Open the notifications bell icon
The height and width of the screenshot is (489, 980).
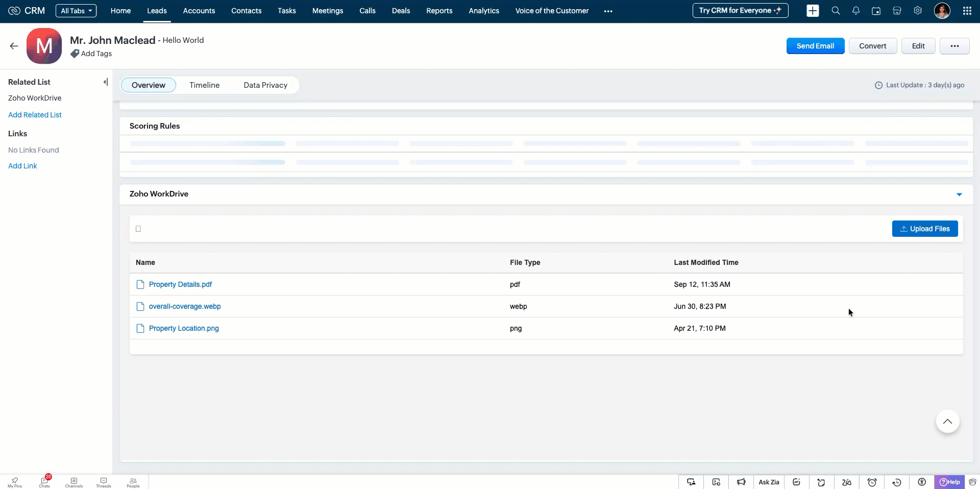tap(856, 11)
